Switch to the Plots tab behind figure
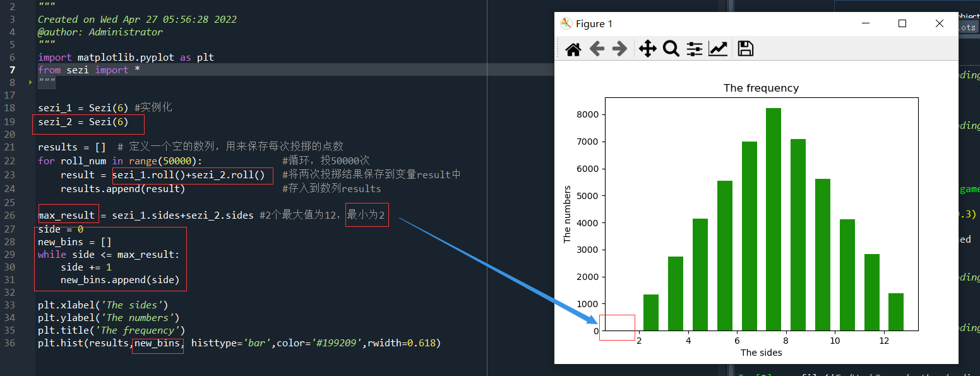 pos(966,28)
